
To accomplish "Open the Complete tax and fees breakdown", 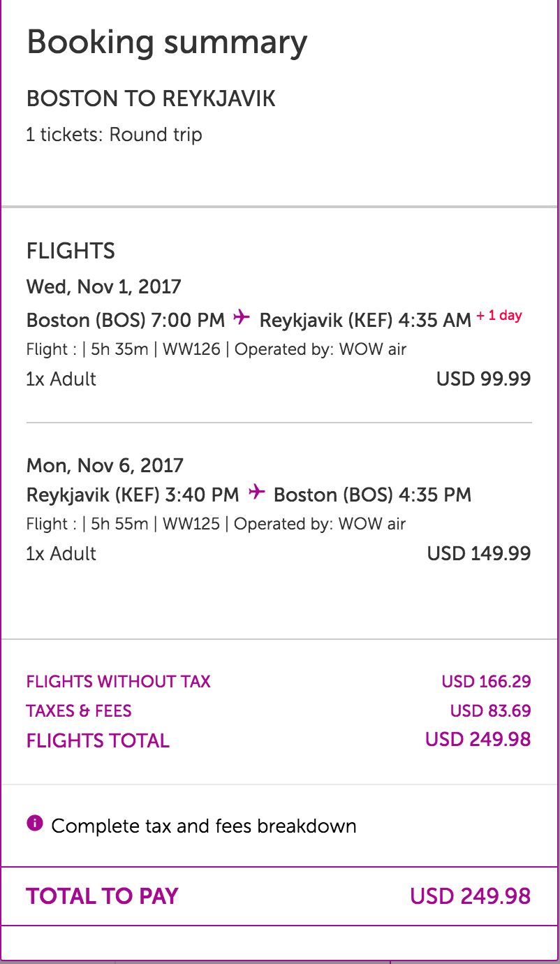I will pyautogui.click(x=204, y=826).
